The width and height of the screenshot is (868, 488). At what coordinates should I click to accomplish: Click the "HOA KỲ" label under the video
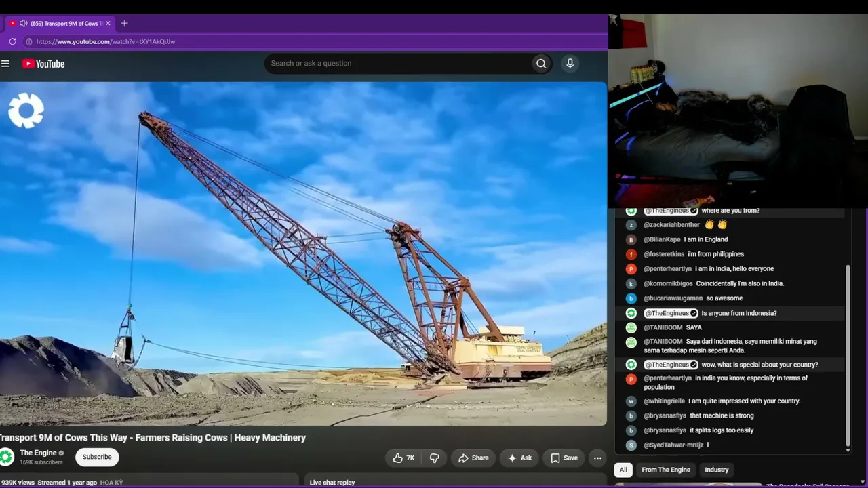(x=112, y=483)
